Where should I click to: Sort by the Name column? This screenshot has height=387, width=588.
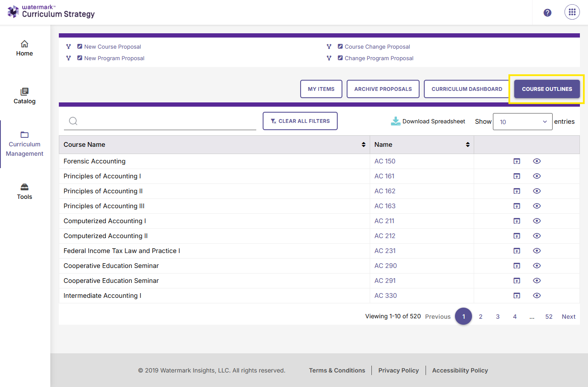(422, 145)
